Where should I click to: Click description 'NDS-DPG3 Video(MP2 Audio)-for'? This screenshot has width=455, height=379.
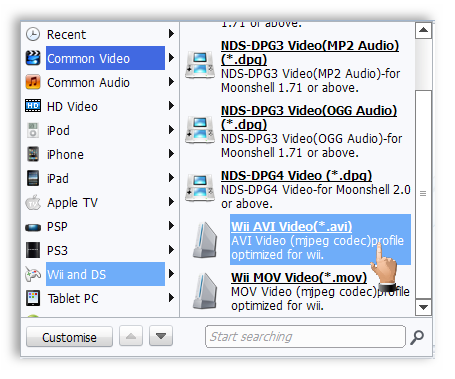click(310, 74)
